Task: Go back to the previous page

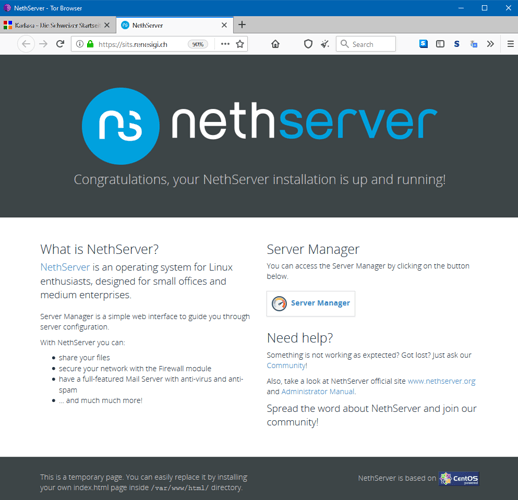Action: (26, 44)
